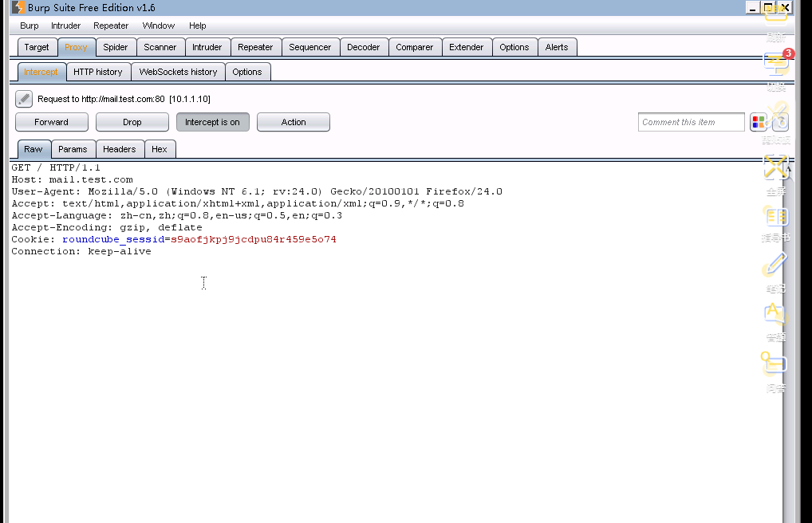This screenshot has height=523, width=812.
Task: Switch to the Params view tab
Action: pyautogui.click(x=73, y=149)
